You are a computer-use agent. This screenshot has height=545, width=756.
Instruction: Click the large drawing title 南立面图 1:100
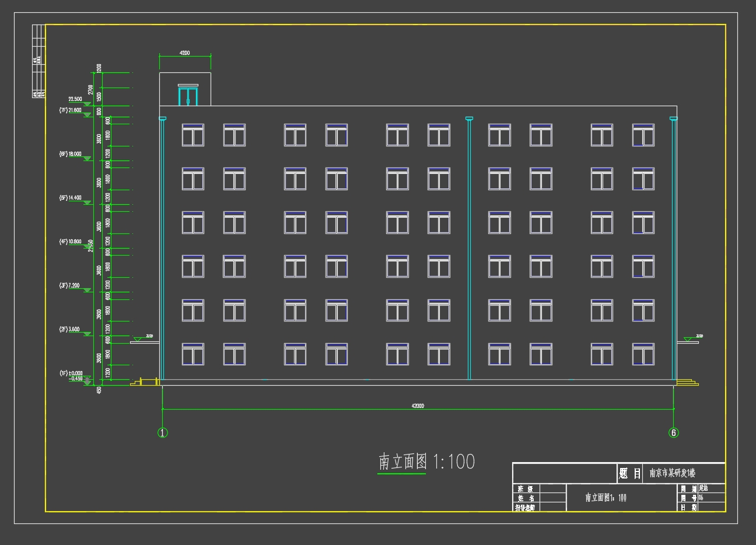(x=426, y=462)
